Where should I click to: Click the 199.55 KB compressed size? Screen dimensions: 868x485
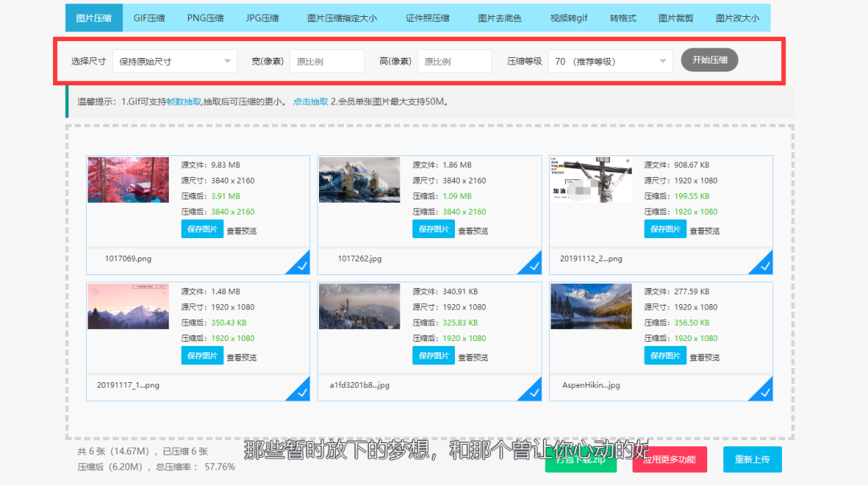[x=692, y=196]
